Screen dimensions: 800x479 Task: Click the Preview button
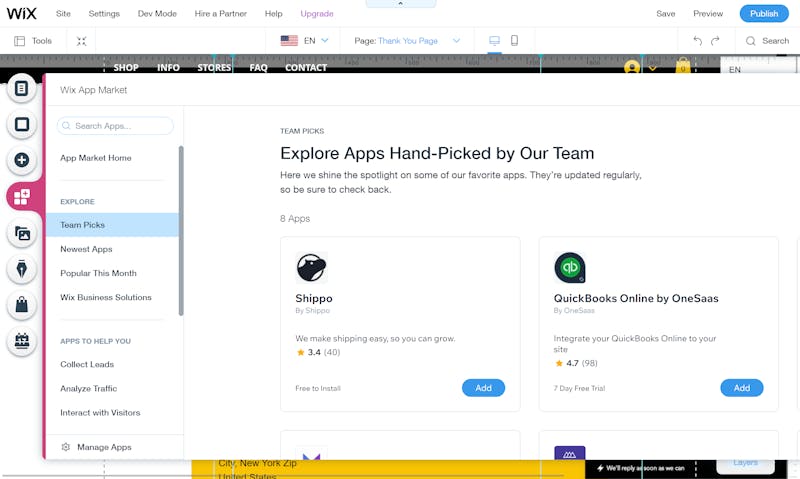pyautogui.click(x=708, y=13)
